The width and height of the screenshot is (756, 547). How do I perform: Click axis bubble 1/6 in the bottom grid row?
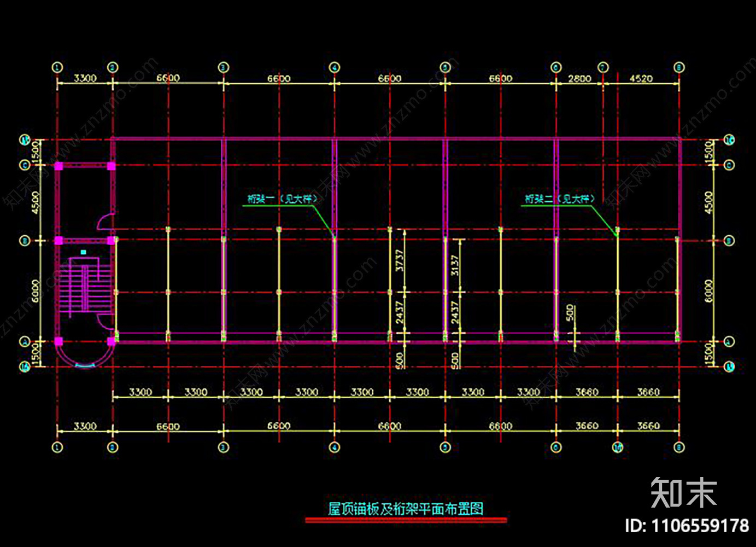pos(617,447)
